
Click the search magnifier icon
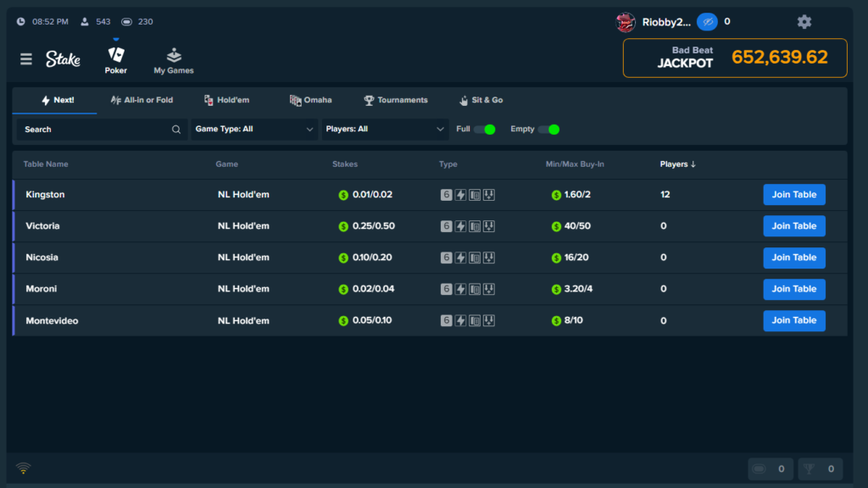point(176,130)
